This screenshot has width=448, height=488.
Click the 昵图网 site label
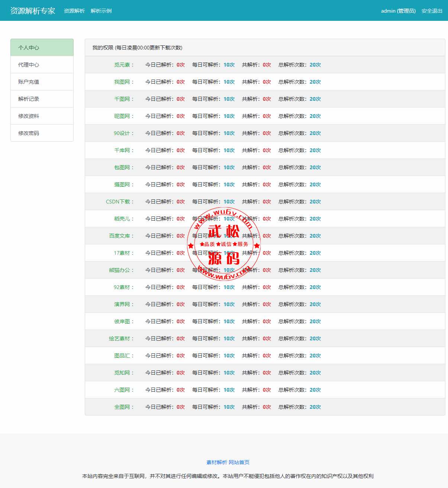124,116
